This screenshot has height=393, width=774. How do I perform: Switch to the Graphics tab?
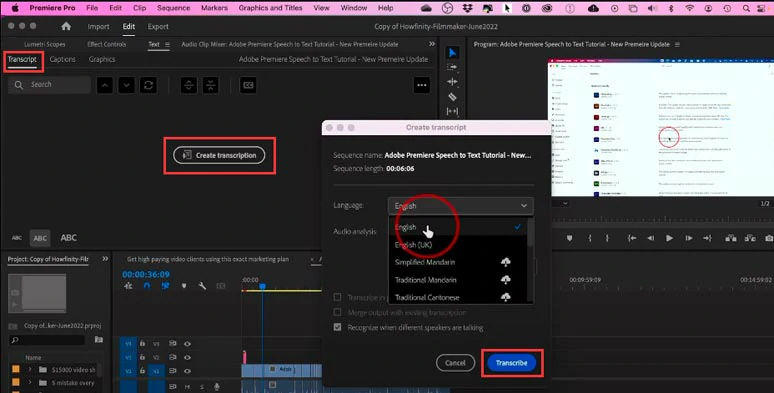(x=102, y=59)
